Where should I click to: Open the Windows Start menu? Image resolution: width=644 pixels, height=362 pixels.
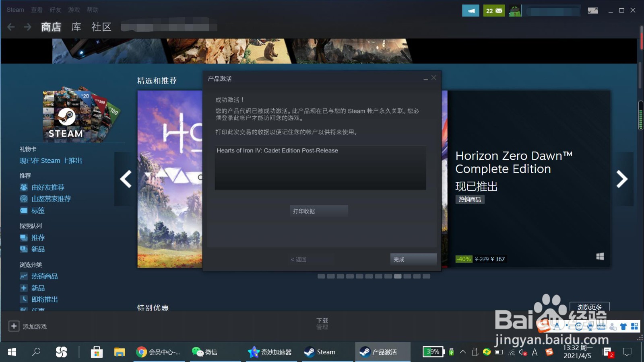(12, 352)
